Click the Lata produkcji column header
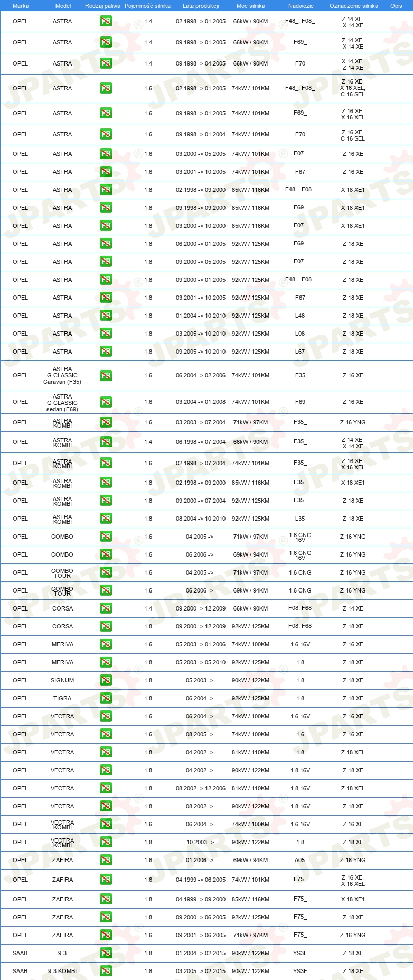Screen dimensions: 413x980 pos(201,6)
